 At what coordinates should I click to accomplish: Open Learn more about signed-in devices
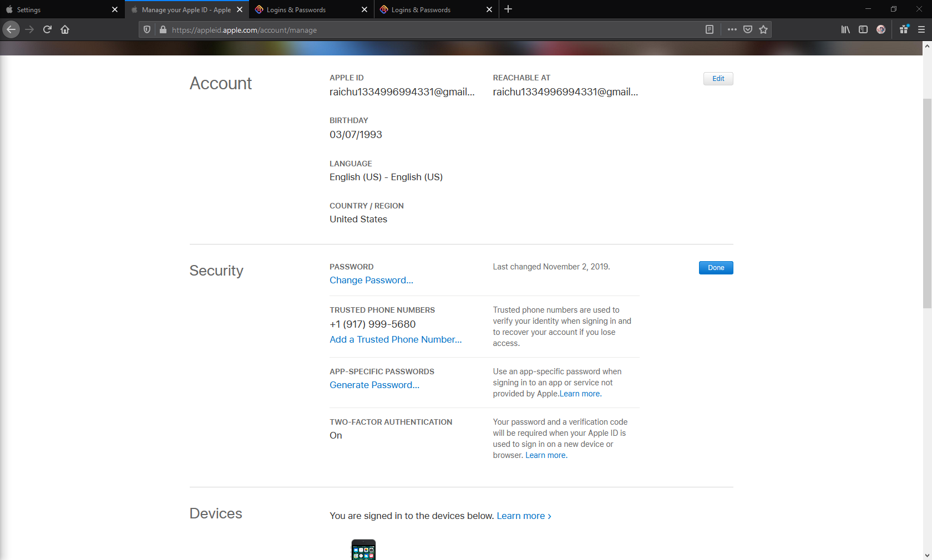pyautogui.click(x=524, y=516)
